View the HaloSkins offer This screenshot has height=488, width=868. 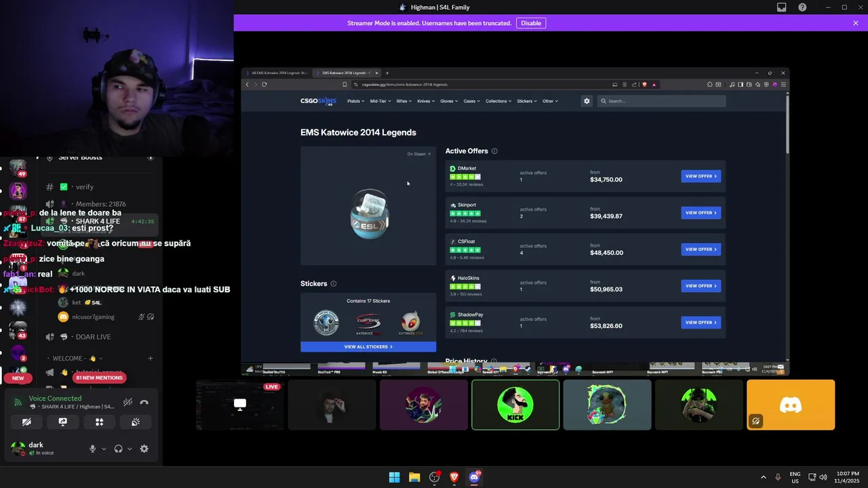tap(701, 286)
